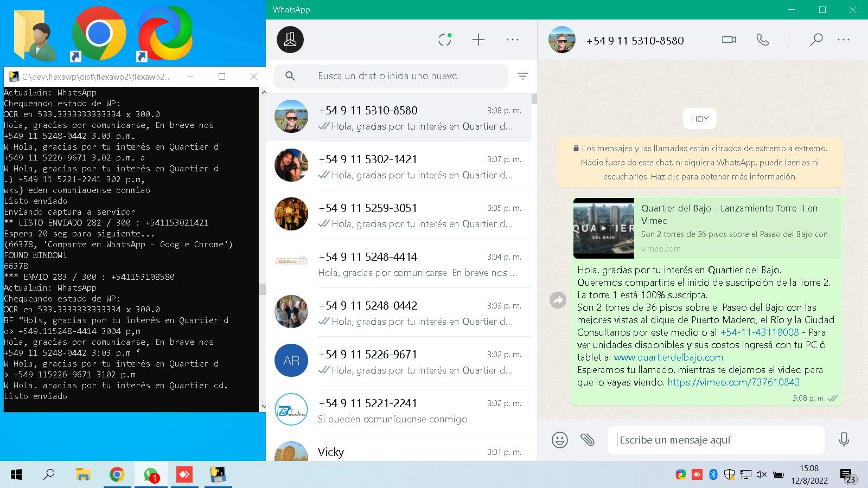Screen dimensions: 868x488
Task: Select the +54 9 11 5310-8580 chat row
Action: pyautogui.click(x=399, y=117)
